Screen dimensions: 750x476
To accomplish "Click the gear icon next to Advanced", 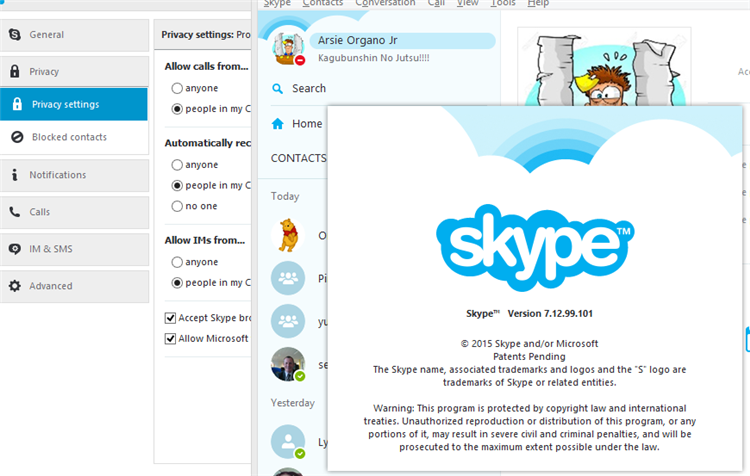I will tap(15, 286).
